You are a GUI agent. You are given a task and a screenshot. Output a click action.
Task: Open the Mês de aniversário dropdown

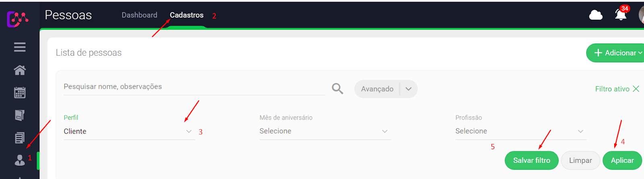coord(325,131)
